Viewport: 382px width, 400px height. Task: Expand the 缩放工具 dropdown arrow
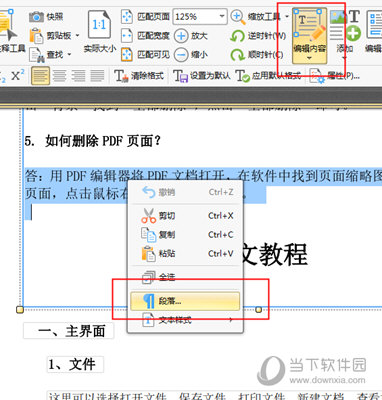(x=286, y=16)
